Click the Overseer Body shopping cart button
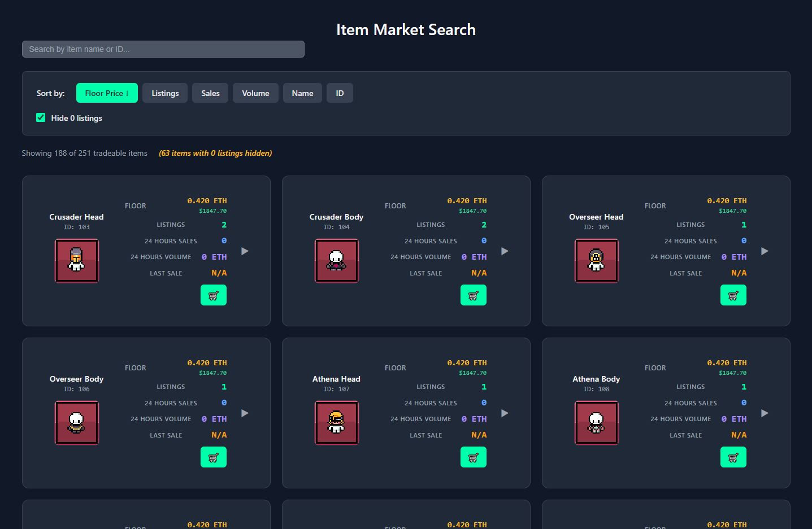This screenshot has height=529, width=812. tap(213, 457)
